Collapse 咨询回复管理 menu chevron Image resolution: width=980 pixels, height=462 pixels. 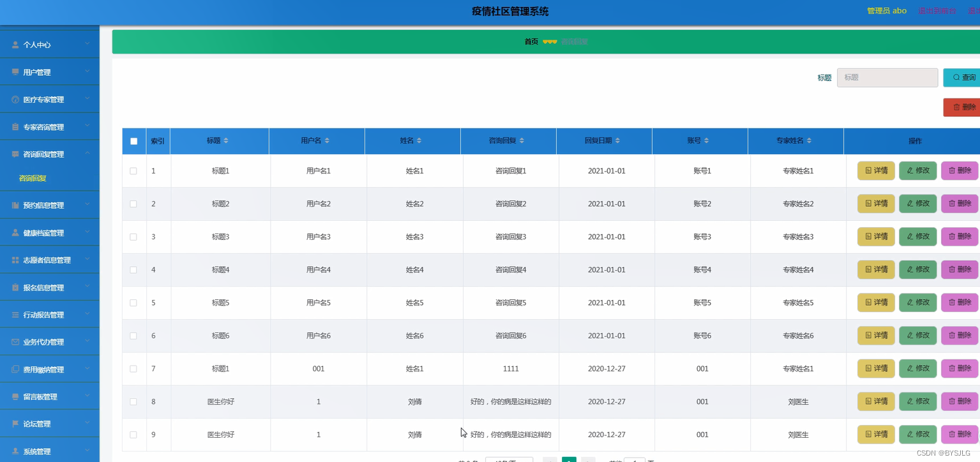coord(87,154)
